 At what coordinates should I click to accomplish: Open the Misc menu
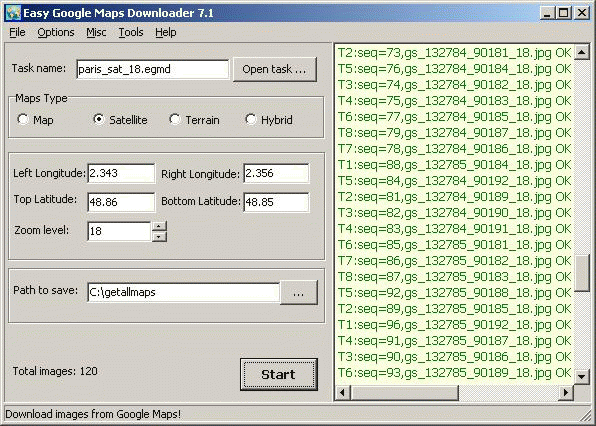click(x=96, y=32)
